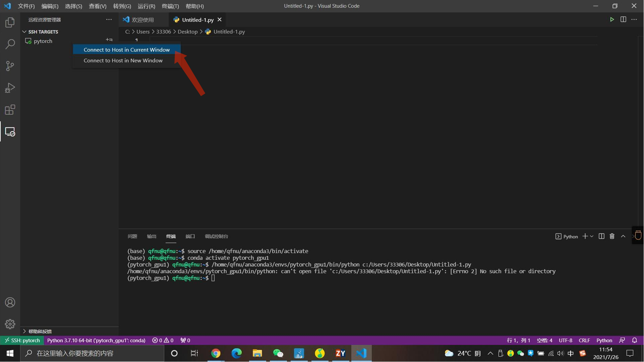Switch to the 问题 panel tab
Screen dimensions: 644x362
[x=132, y=236]
